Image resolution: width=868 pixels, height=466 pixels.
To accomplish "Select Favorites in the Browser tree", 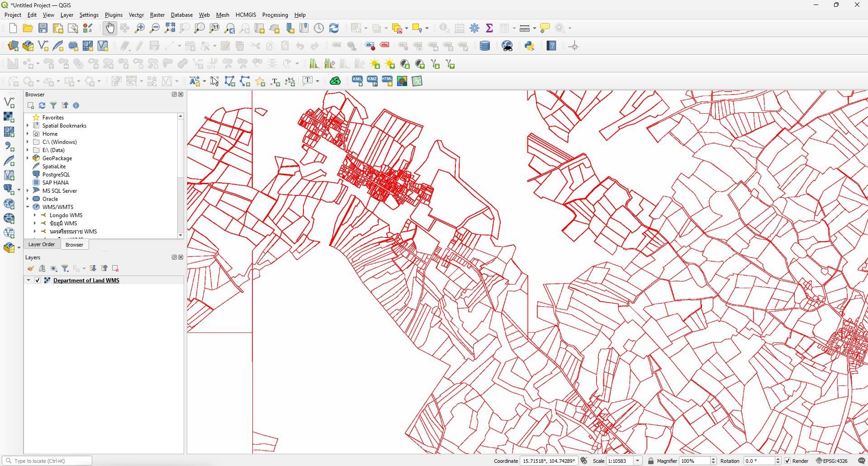I will tap(53, 118).
